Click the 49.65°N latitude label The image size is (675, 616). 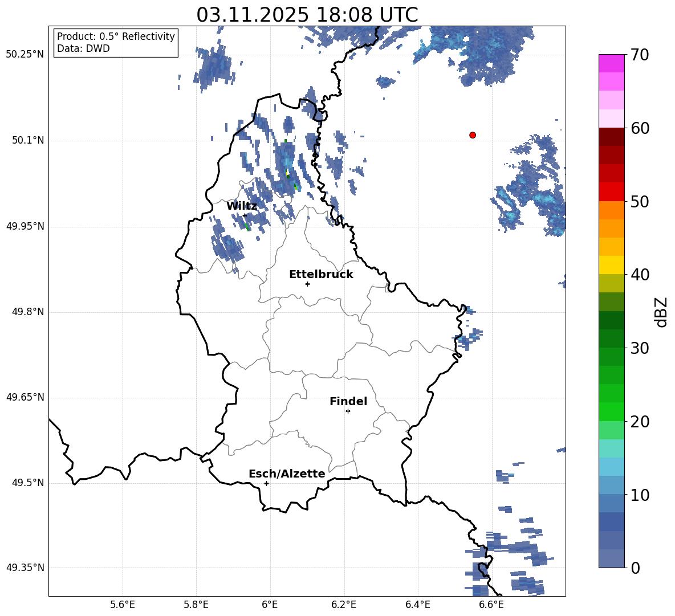(x=25, y=397)
